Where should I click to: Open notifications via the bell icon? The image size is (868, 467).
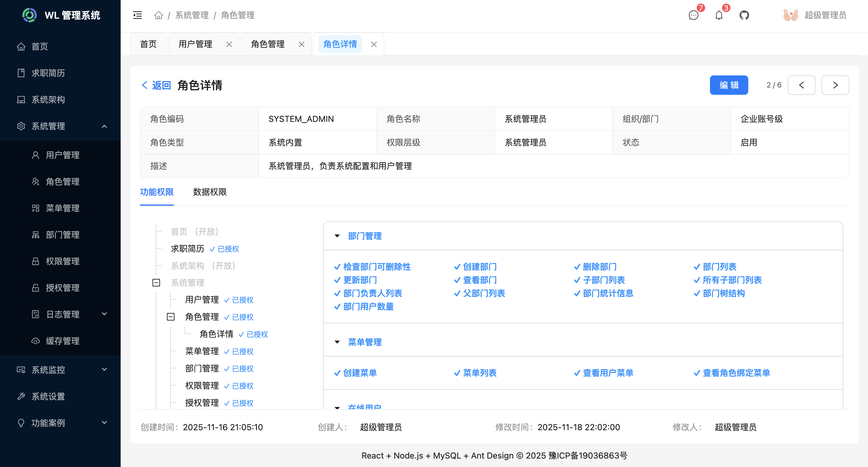coord(718,15)
